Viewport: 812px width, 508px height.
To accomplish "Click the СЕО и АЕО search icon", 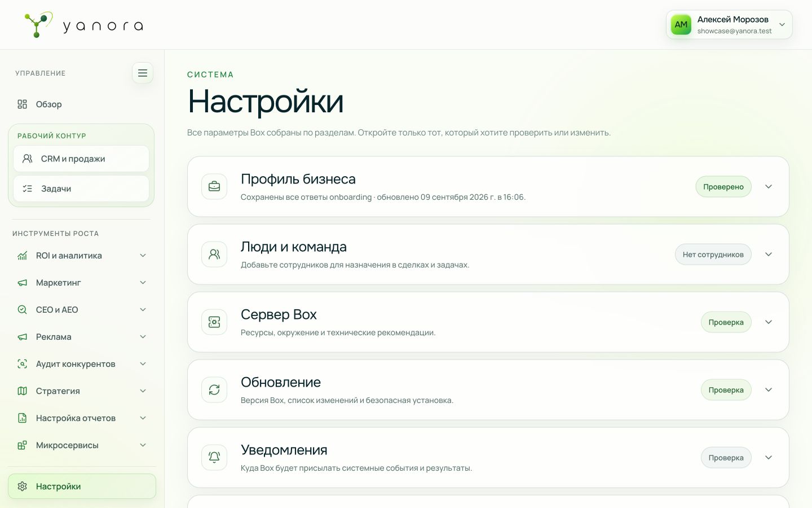I will point(22,310).
